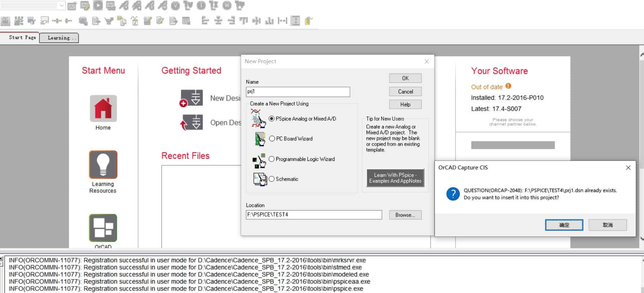Toggle the bias voltage display V icon
Viewport: 644px width, 293px height.
click(x=175, y=6)
